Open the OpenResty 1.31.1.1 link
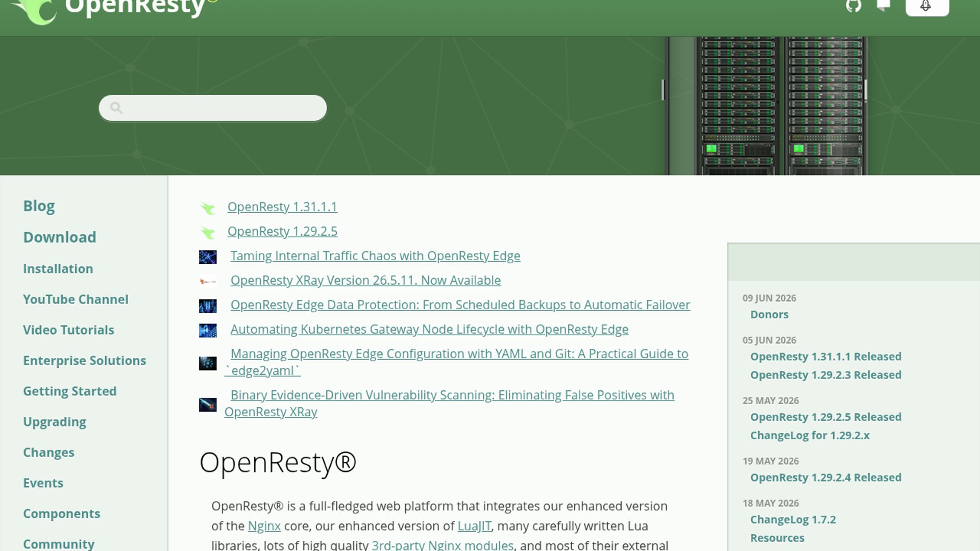The height and width of the screenshot is (551, 980). click(282, 207)
